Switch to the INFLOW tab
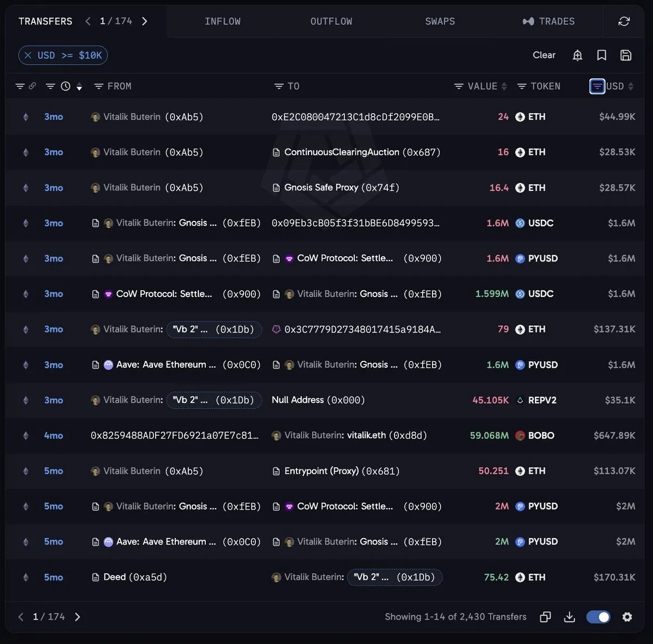 223,21
